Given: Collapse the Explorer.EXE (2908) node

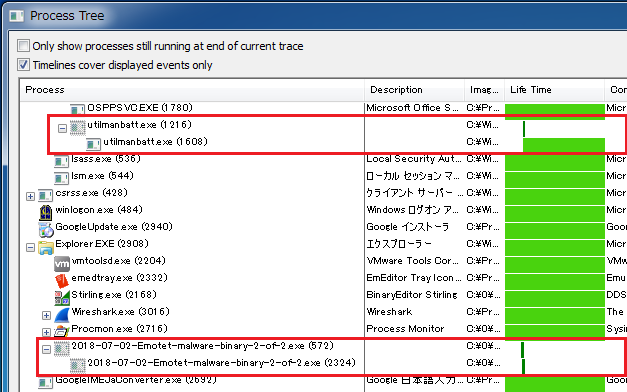Looking at the screenshot, I should point(30,248).
